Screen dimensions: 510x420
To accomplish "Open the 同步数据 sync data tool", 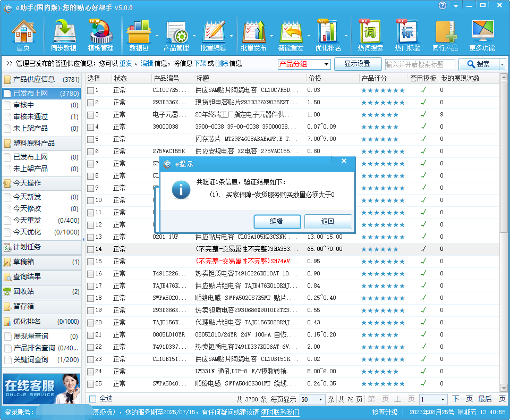I will (63, 36).
